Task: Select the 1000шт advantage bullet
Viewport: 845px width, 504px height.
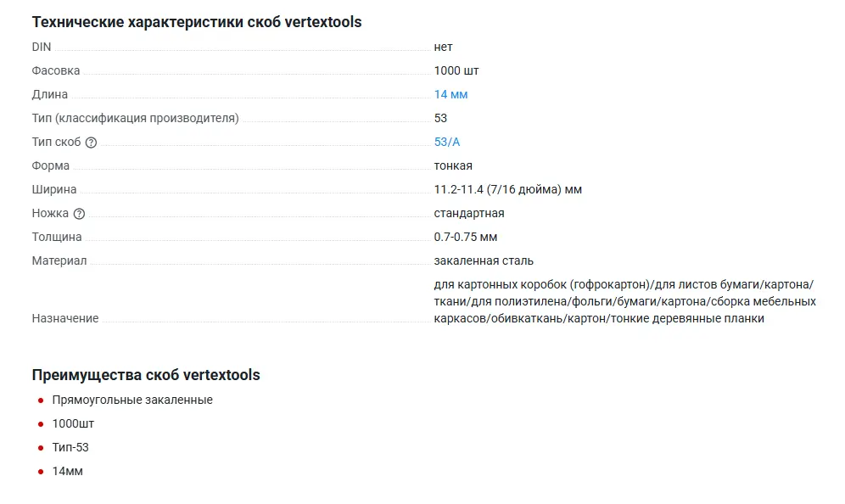Action: (73, 423)
